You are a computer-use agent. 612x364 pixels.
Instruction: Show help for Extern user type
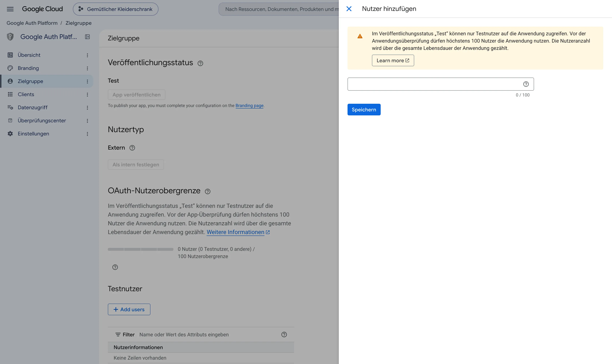(132, 148)
